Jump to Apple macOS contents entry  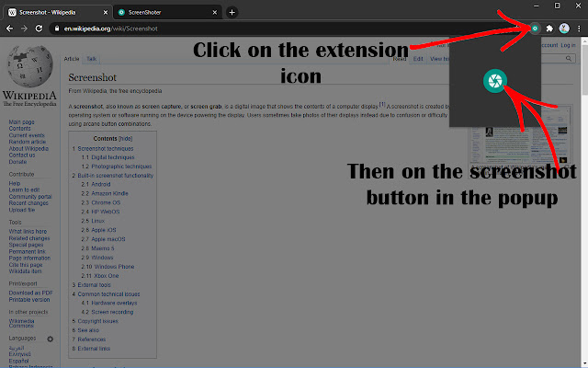click(x=103, y=239)
